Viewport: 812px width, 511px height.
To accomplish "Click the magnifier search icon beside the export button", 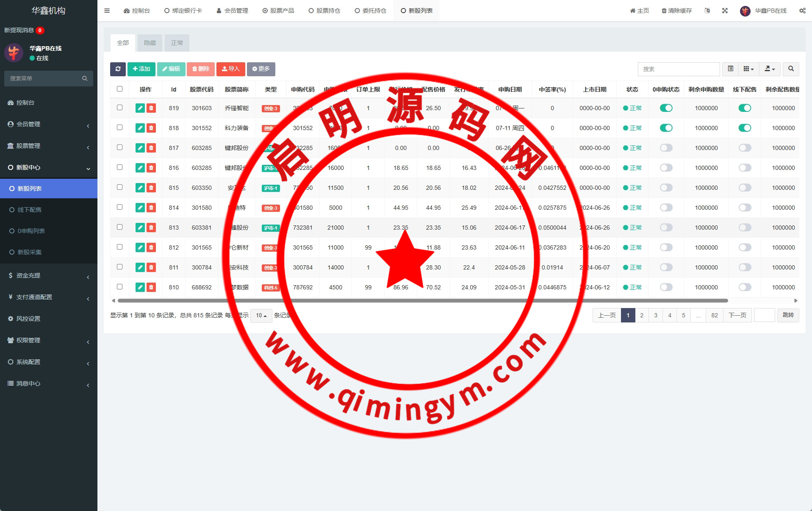I will click(x=790, y=69).
